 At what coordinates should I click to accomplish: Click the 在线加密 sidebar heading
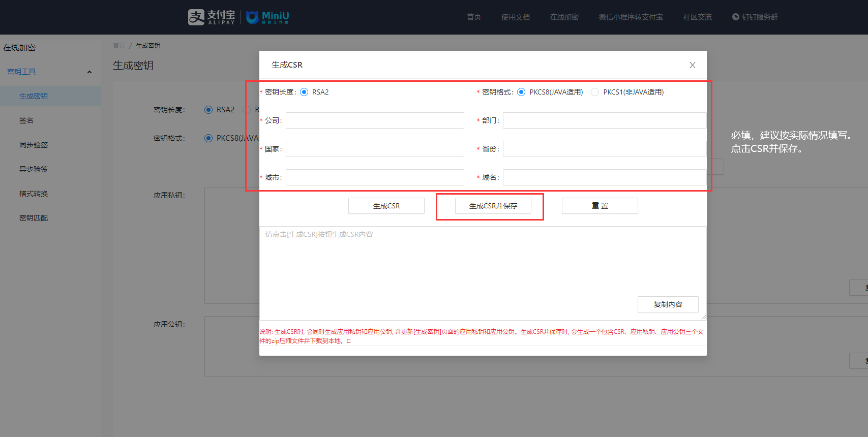tap(19, 48)
